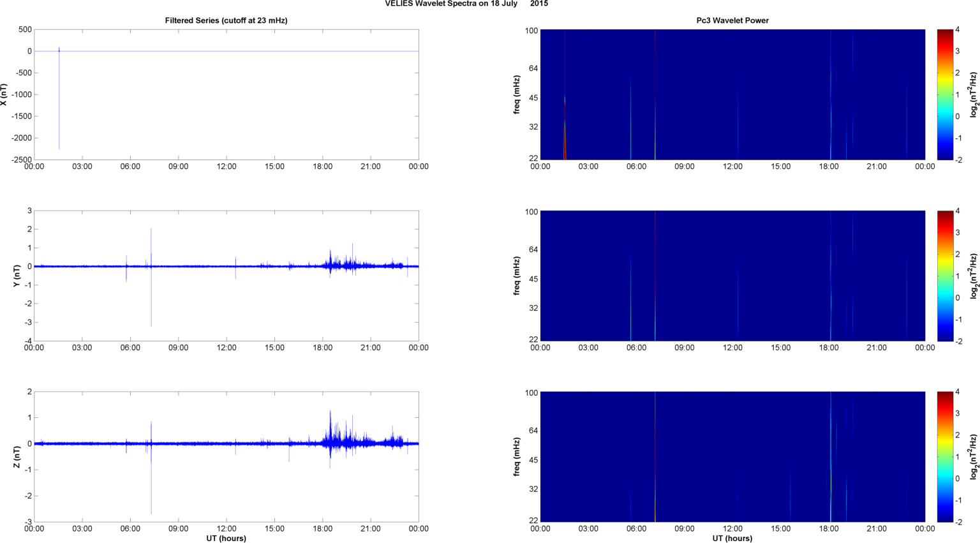Image resolution: width=980 pixels, height=543 pixels.
Task: Click the "Y (nT)" axis label
Action: coord(17,276)
